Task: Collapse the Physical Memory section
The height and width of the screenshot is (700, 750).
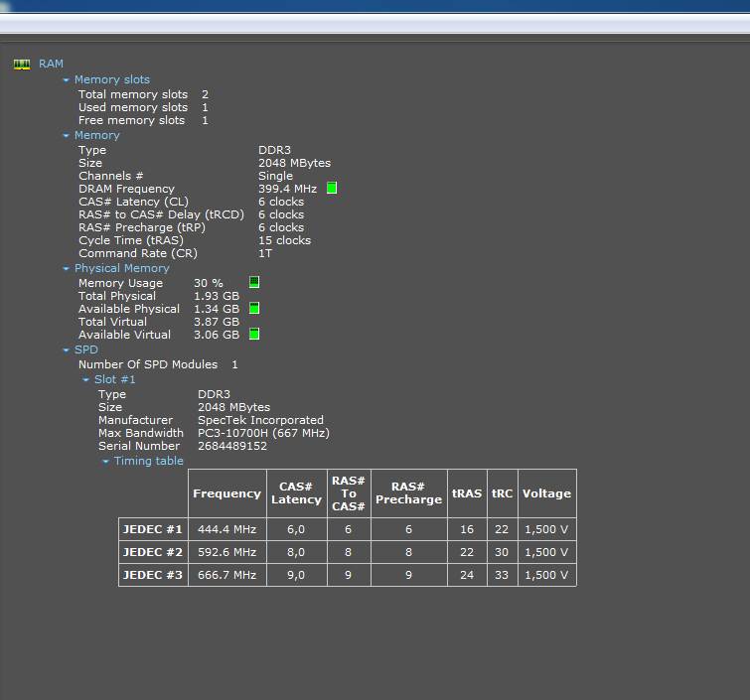Action: 67,269
